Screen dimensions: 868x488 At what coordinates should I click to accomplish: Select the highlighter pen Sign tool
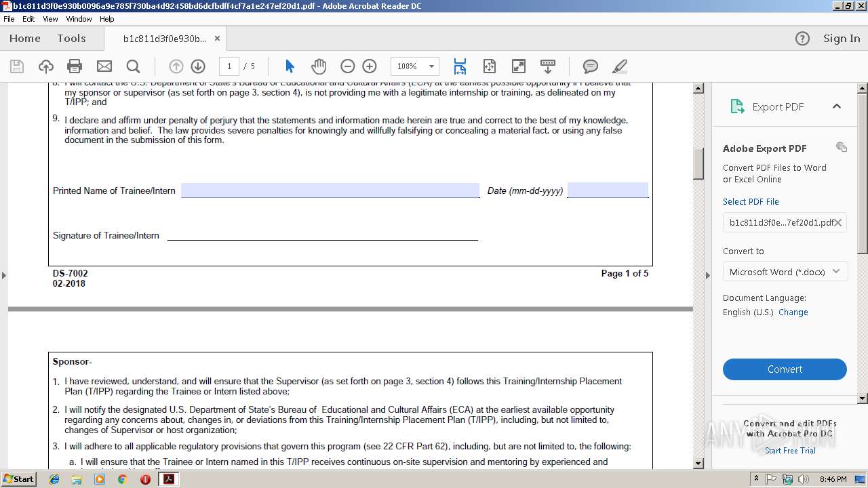click(619, 66)
